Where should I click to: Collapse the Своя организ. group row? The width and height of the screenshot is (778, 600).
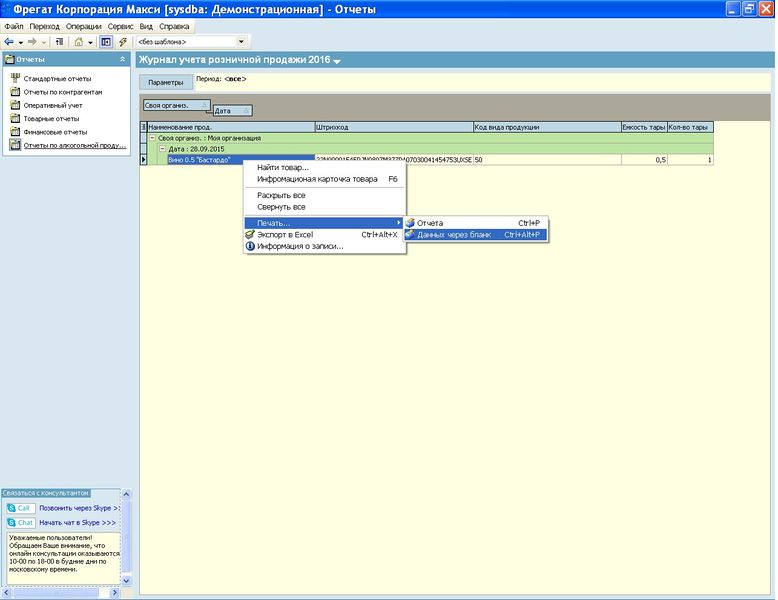click(153, 138)
